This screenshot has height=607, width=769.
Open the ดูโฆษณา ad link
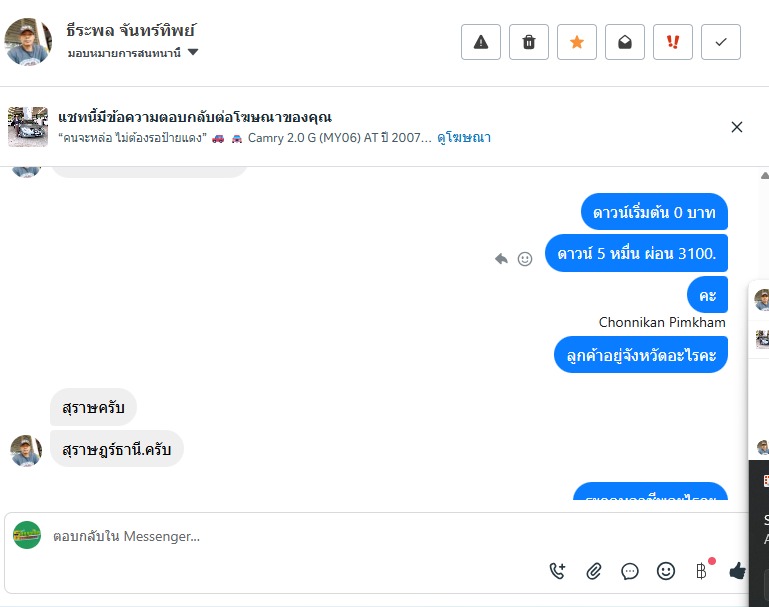click(464, 138)
